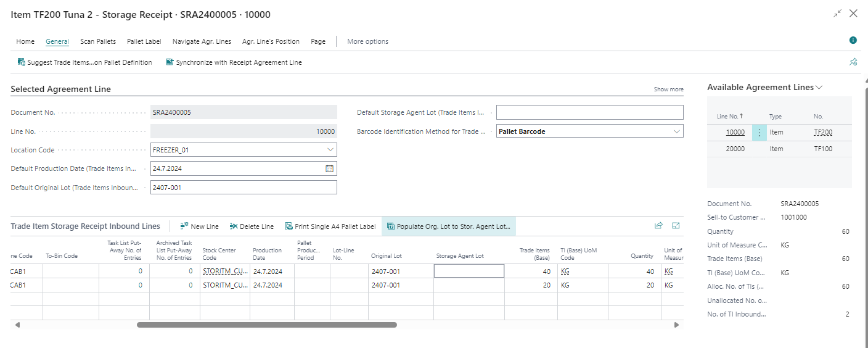Open the information icon at top right
Viewport: 868px width, 348px height.
853,41
